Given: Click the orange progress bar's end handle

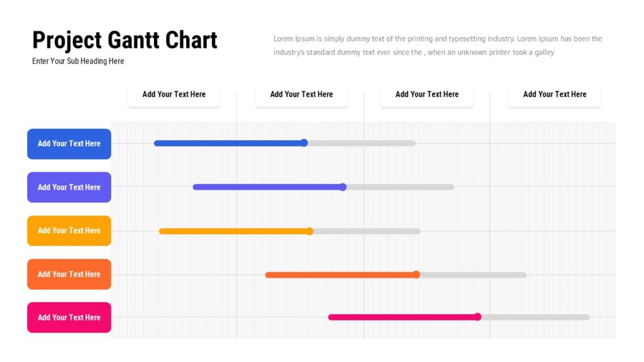Looking at the screenshot, I should (416, 275).
